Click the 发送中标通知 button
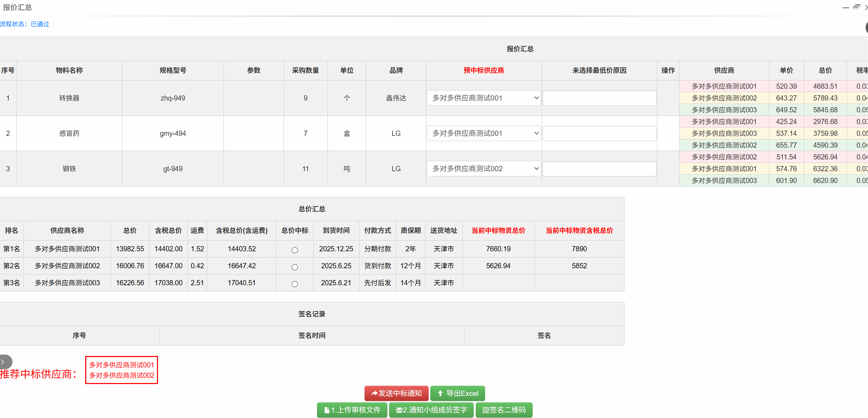This screenshot has width=868, height=418. tap(396, 393)
